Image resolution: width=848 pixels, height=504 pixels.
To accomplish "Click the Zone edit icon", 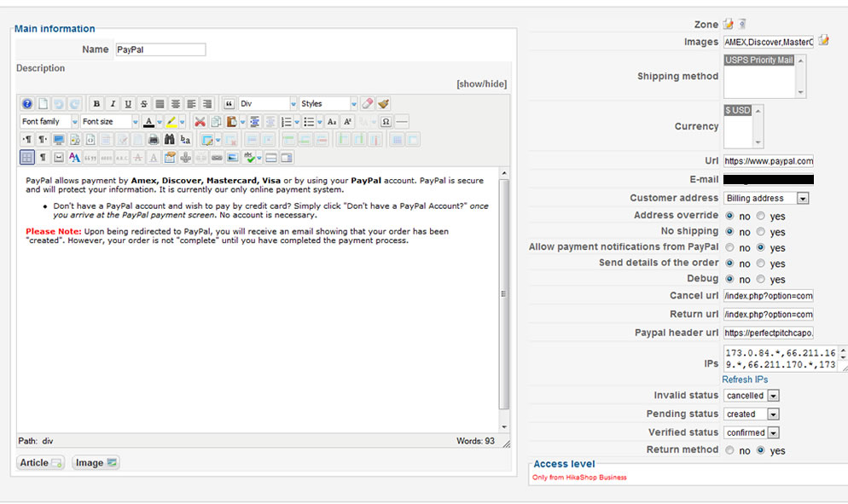I will click(729, 24).
